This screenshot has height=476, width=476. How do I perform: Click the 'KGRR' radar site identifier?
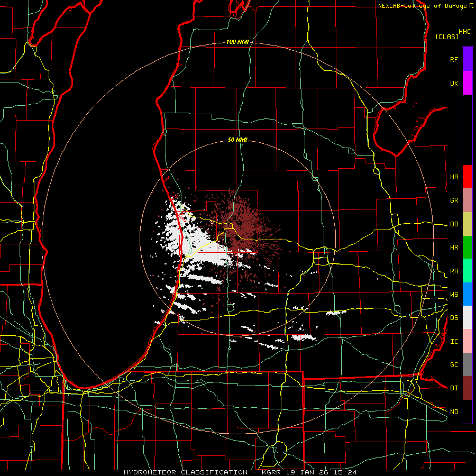tap(271, 472)
